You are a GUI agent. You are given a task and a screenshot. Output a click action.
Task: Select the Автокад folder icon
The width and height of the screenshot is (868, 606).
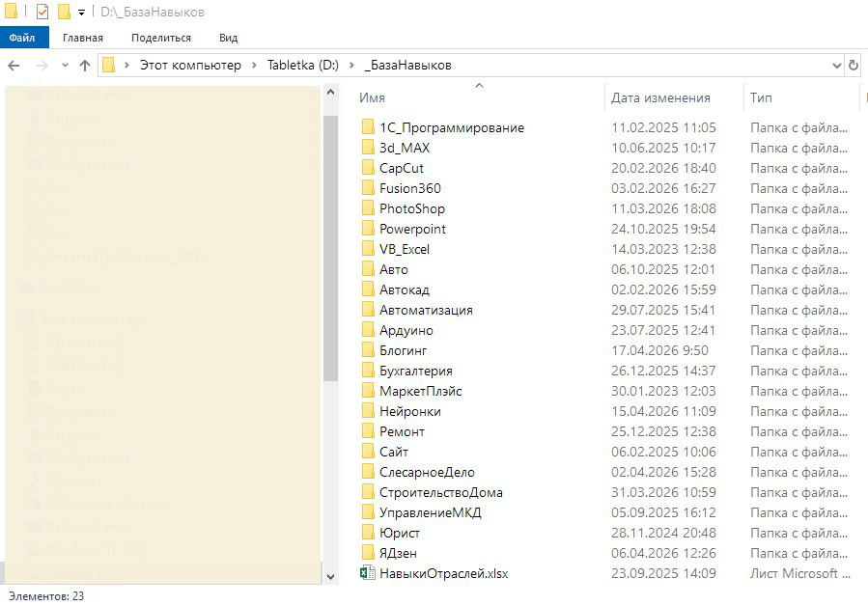click(368, 289)
